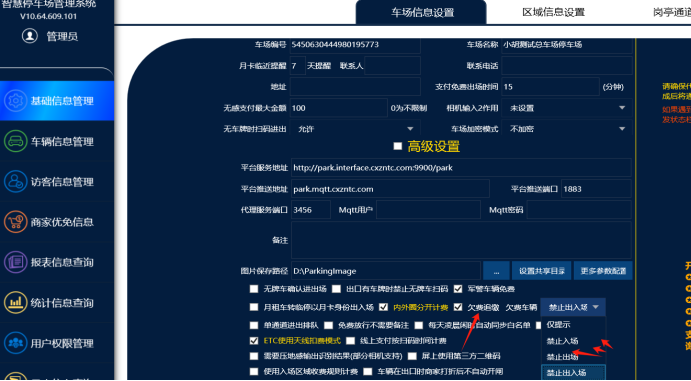Click 车场名称 input field
The width and height of the screenshot is (691, 381).
point(567,45)
